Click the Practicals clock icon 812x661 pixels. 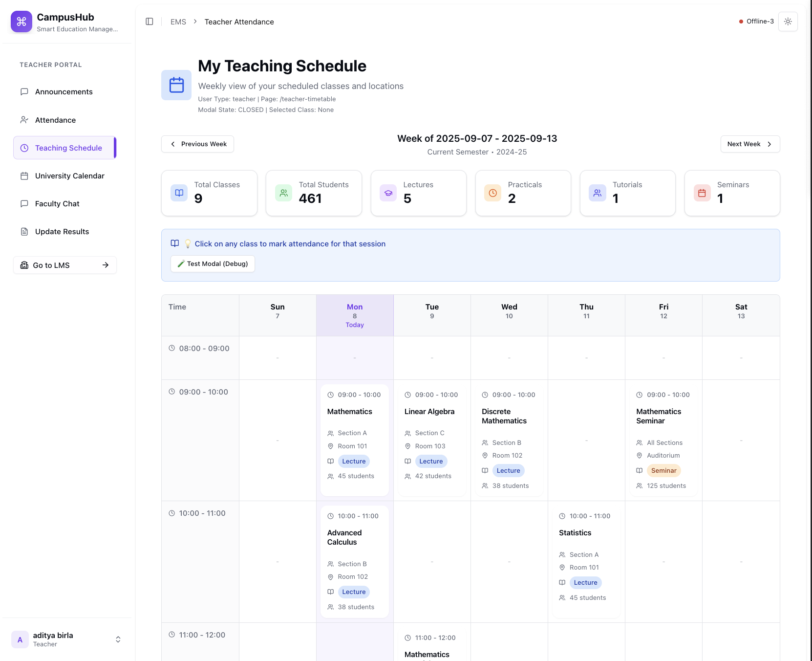click(x=492, y=193)
